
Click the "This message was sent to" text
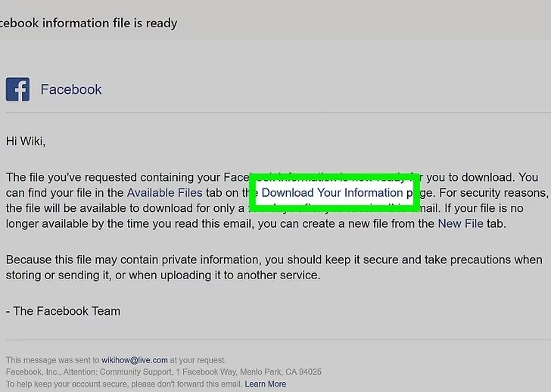click(x=53, y=360)
